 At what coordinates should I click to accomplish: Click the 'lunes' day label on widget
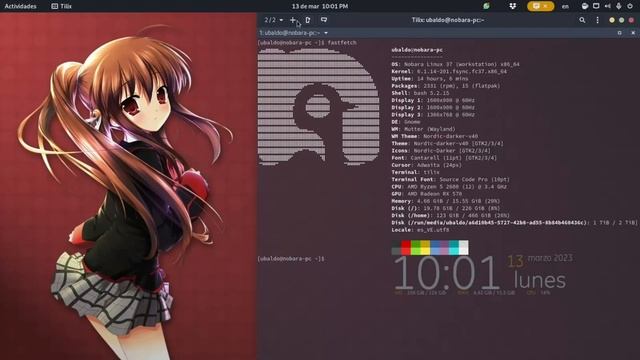pos(540,280)
